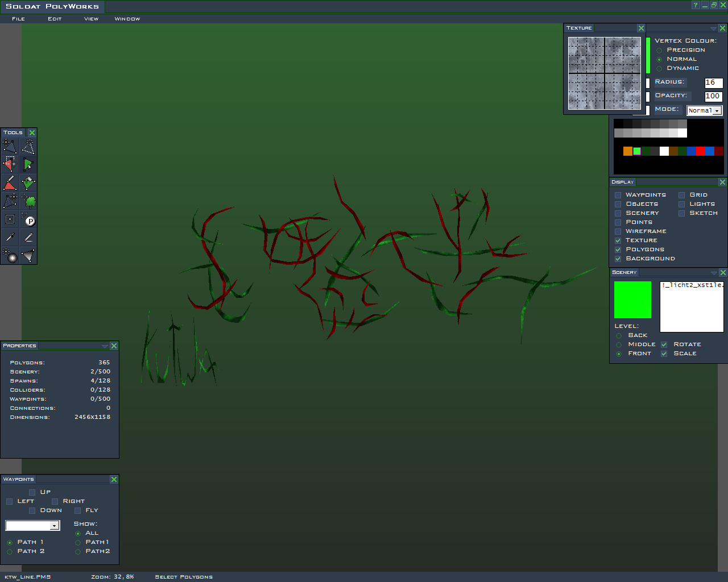Enable the Wireframe display checkbox
Viewport: 728px width, 582px height.
pos(618,231)
